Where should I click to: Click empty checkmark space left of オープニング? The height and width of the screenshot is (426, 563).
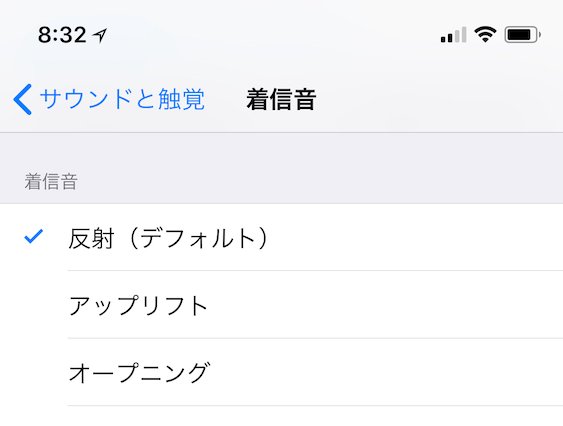point(33,372)
